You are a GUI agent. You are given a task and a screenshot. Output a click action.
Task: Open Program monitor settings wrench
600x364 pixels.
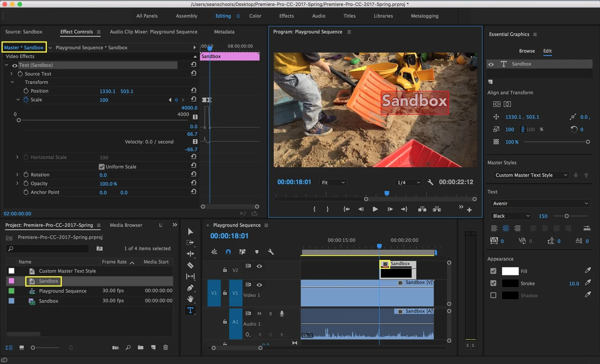click(430, 182)
